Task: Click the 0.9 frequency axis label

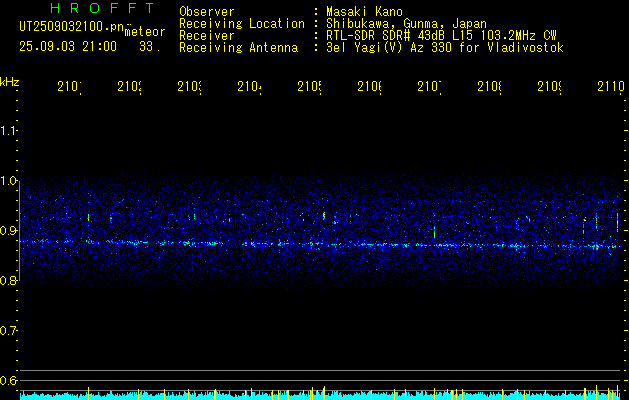Action: [x=9, y=231]
